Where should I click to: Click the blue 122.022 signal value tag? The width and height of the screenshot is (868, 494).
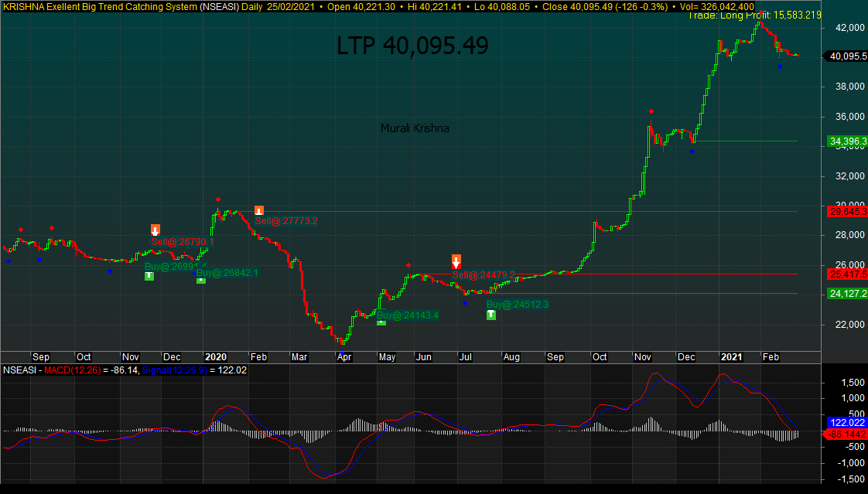846,424
